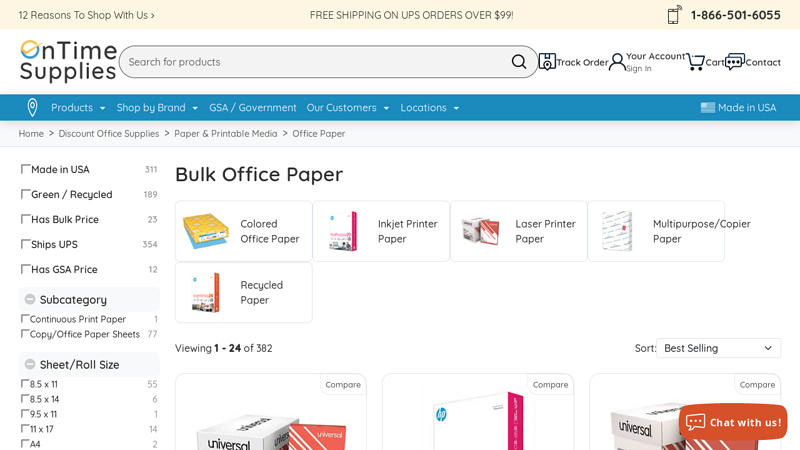Click the Your Account person icon
Screen dimensions: 800x450
[x=617, y=62]
